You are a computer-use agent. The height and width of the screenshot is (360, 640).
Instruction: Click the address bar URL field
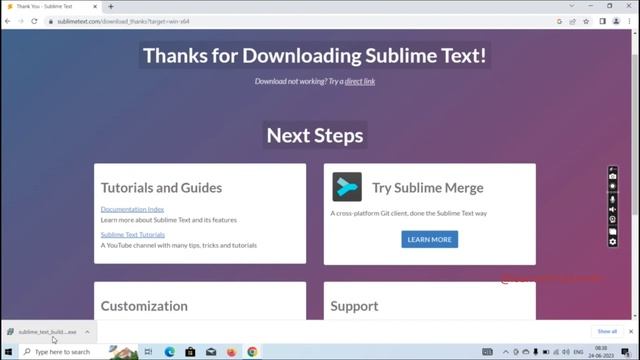[x=302, y=21]
